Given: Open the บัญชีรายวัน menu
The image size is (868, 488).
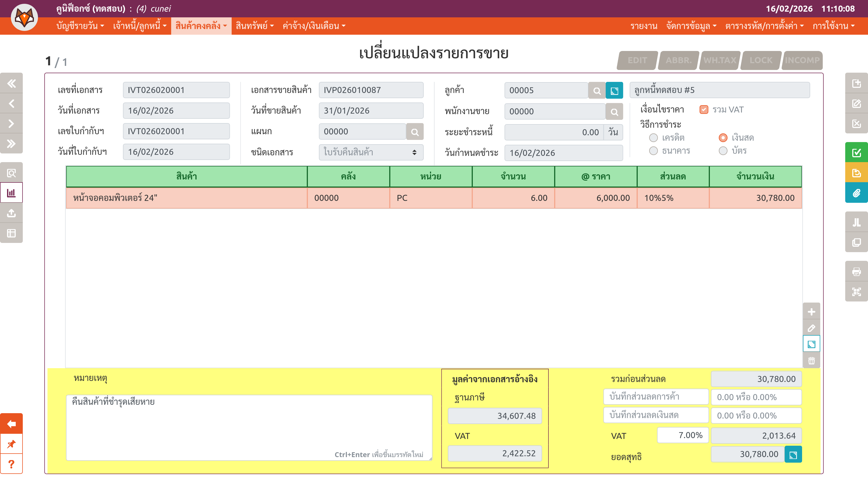Looking at the screenshot, I should point(80,26).
